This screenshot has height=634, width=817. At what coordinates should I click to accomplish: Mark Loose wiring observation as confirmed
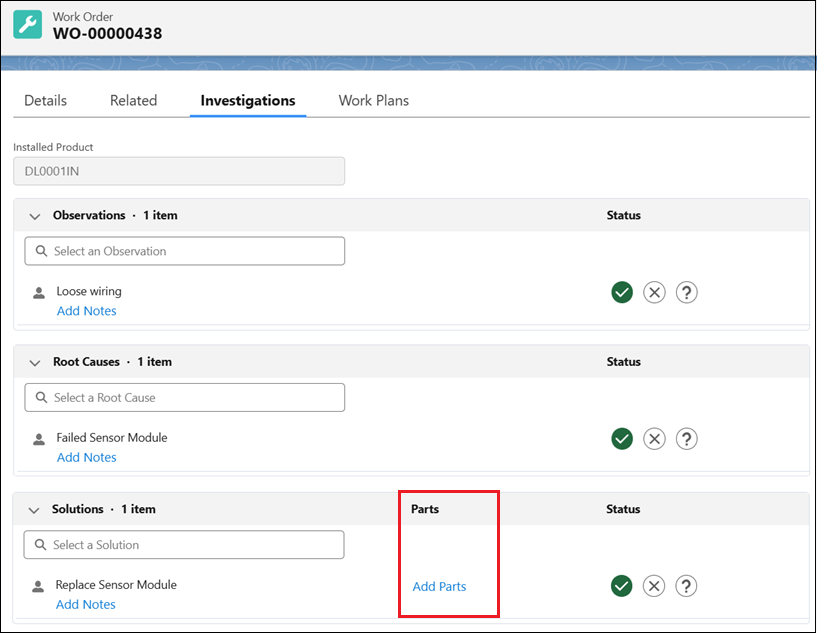click(x=622, y=292)
